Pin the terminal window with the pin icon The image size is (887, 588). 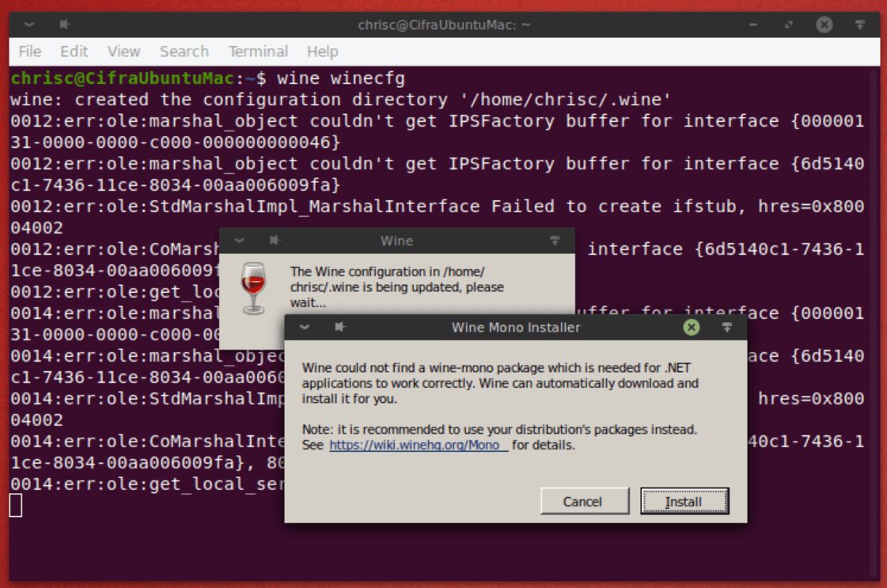pyautogui.click(x=65, y=25)
